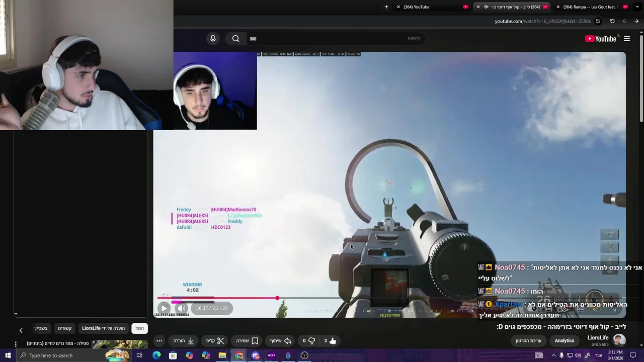Image resolution: width=644 pixels, height=362 pixels.
Task: Open עריכת הסרטון edit video button
Action: click(529, 341)
